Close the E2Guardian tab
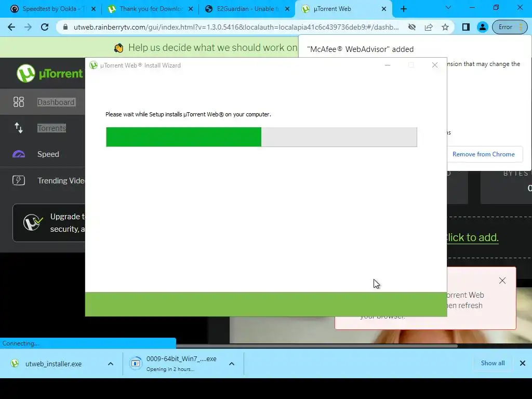The width and height of the screenshot is (532, 399). [287, 9]
